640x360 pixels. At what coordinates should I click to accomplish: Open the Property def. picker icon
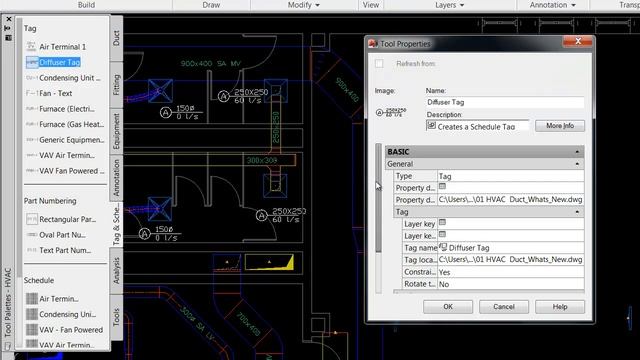442,187
